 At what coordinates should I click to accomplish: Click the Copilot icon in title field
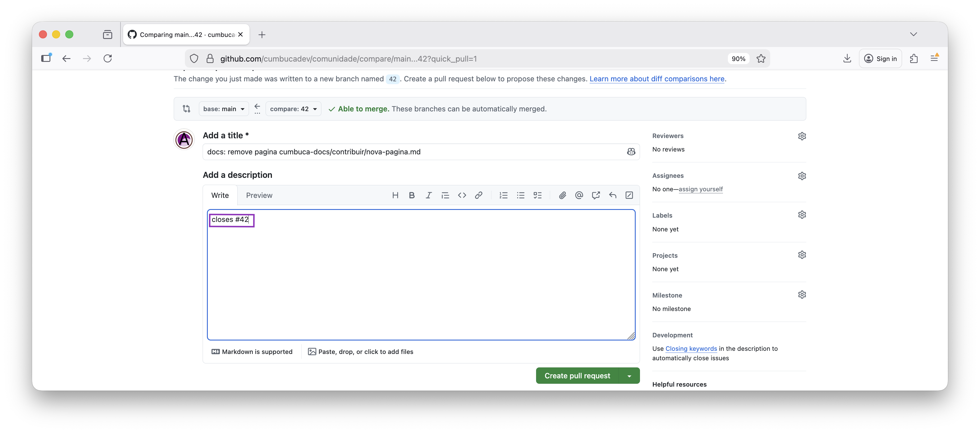tap(631, 152)
